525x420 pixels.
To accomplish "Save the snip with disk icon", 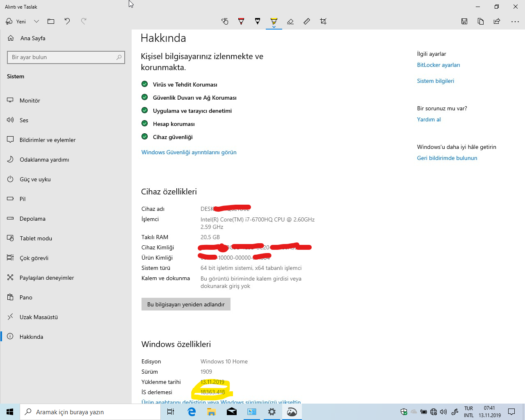I will coord(464,21).
